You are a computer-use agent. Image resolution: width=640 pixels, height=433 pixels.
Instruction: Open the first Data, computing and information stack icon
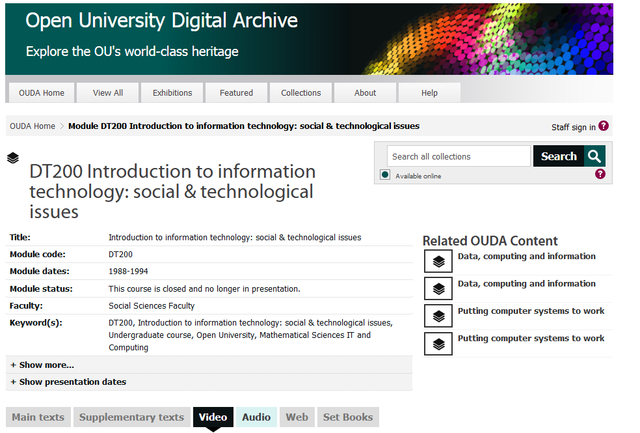click(x=438, y=261)
